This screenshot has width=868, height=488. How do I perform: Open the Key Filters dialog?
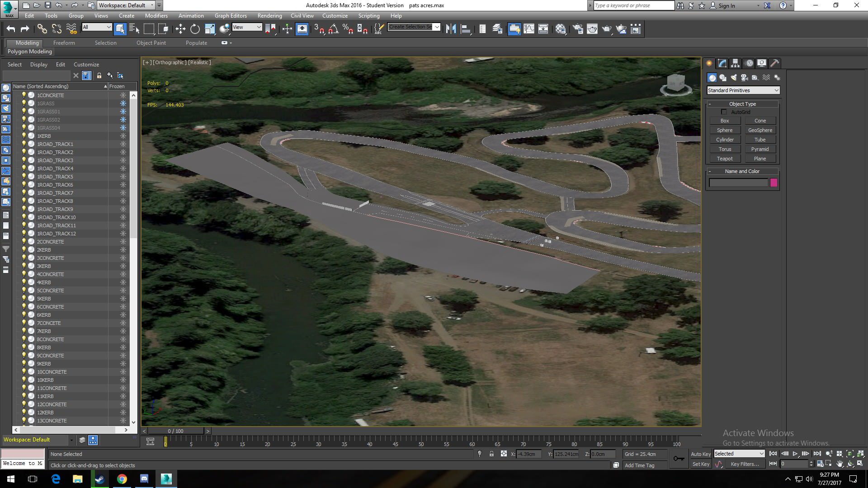(x=745, y=464)
